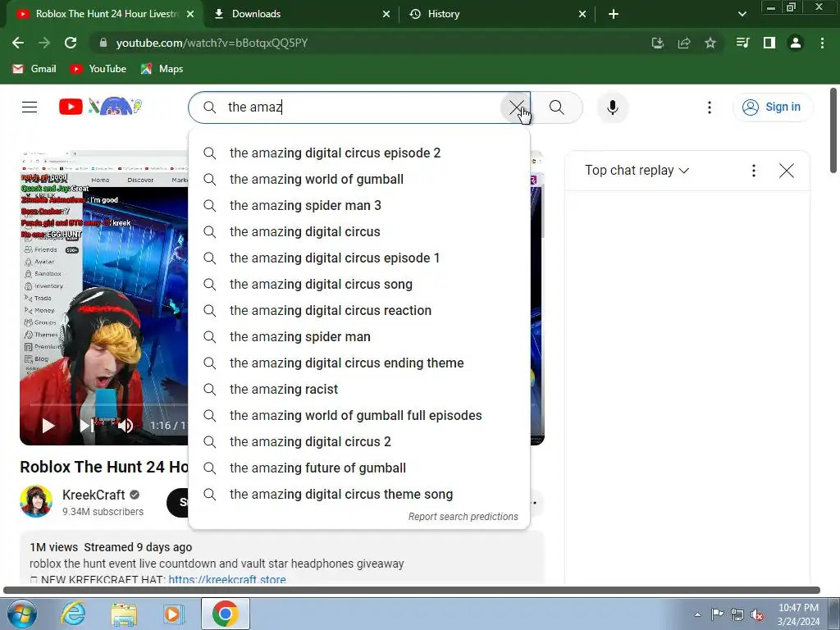
Task: Select suggestion amazing digital circus song
Action: [359, 285]
